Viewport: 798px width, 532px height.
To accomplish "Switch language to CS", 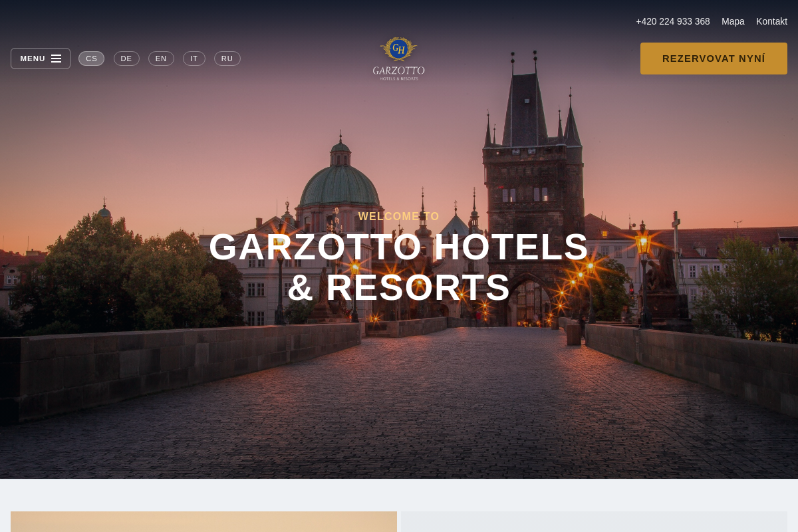I will [x=91, y=59].
